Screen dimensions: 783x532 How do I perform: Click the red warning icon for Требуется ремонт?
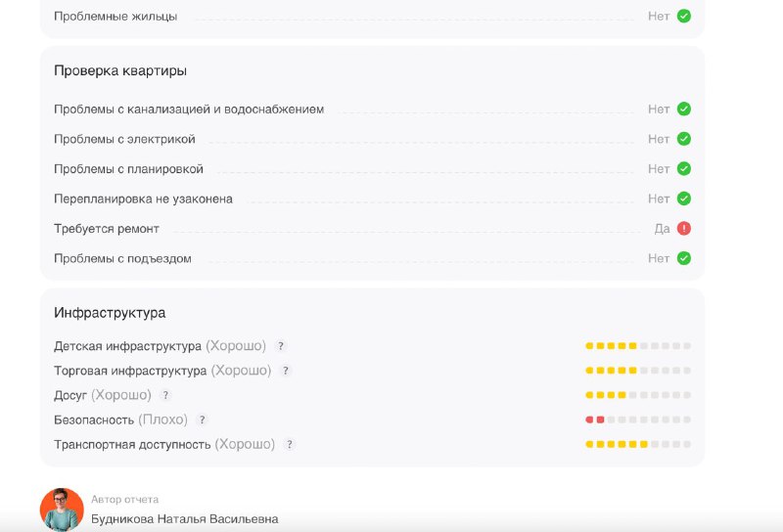684,228
